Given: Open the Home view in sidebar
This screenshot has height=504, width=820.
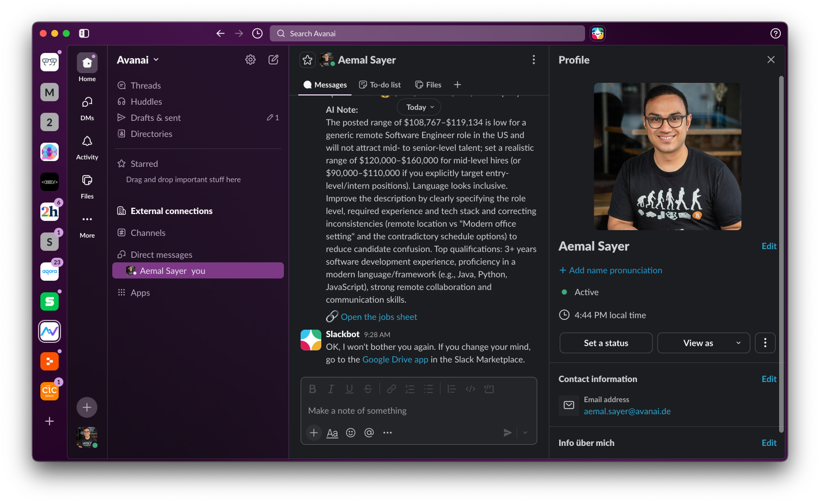Looking at the screenshot, I should (x=87, y=68).
